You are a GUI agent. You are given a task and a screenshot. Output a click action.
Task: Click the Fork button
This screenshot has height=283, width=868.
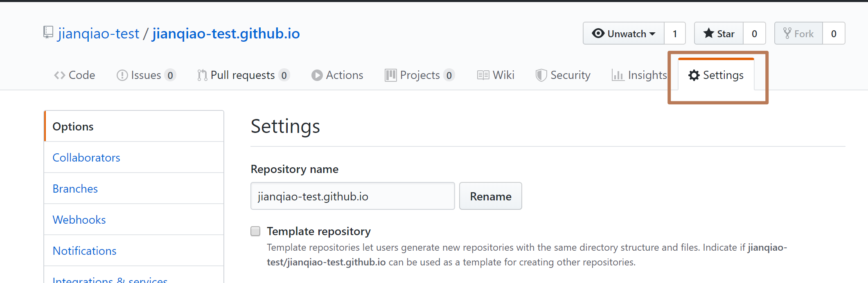tap(798, 33)
